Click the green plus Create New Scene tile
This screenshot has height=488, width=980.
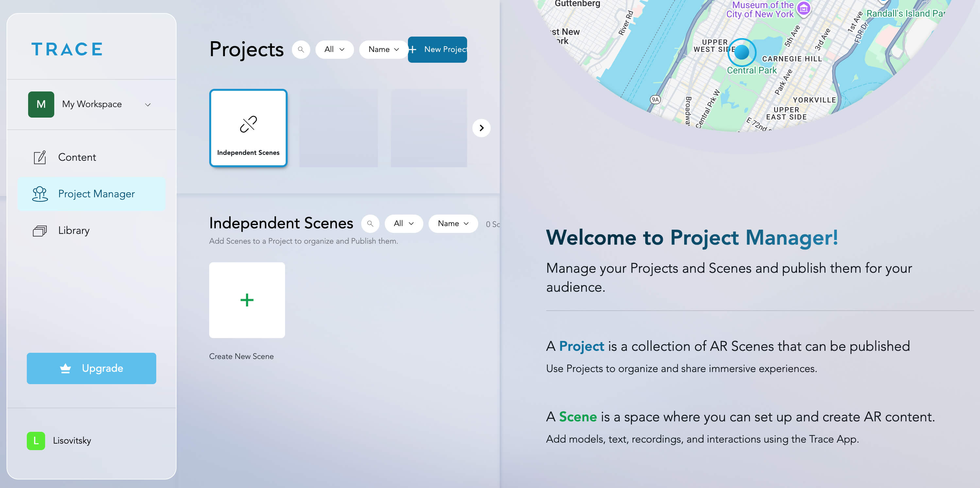tap(247, 300)
